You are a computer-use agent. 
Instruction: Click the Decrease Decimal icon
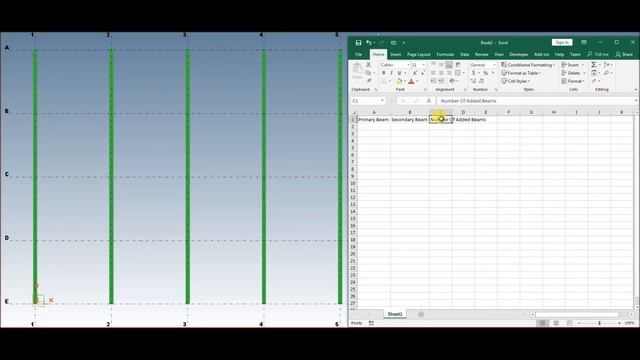[x=481, y=81]
